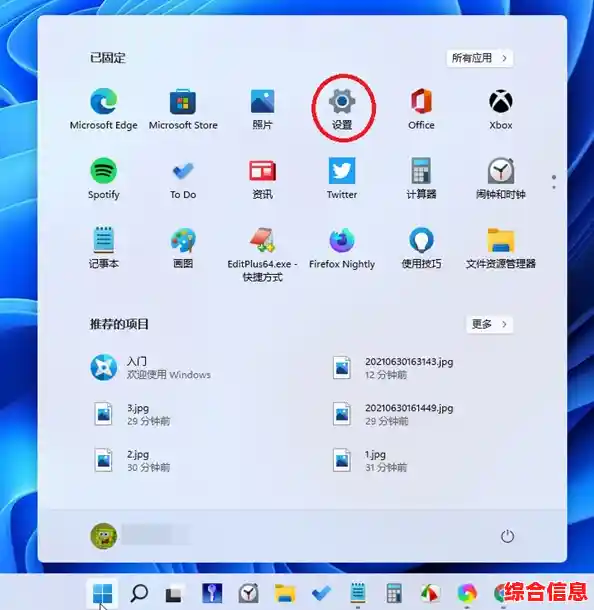The image size is (594, 610).
Task: Open recommended file 20210630163143.jpg
Action: coord(393,368)
